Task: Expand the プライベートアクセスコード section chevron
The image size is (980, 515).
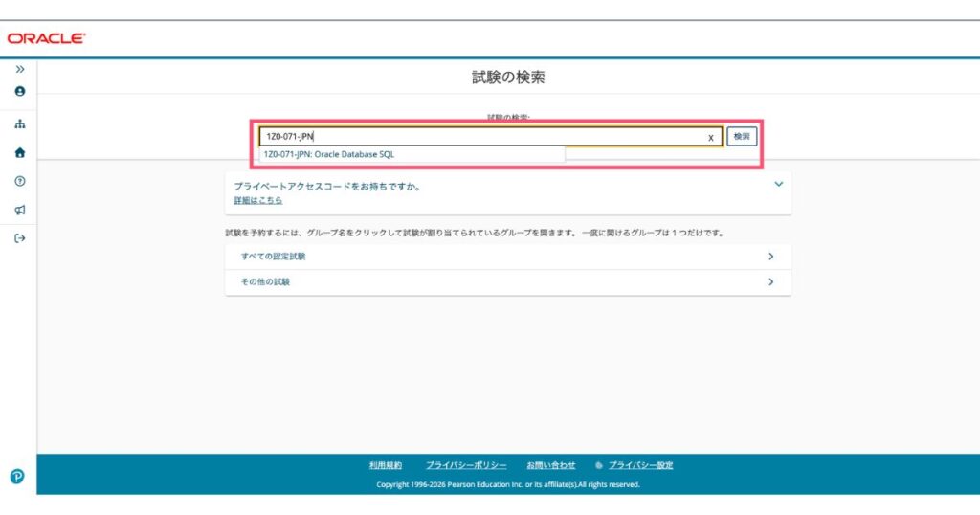Action: point(779,184)
